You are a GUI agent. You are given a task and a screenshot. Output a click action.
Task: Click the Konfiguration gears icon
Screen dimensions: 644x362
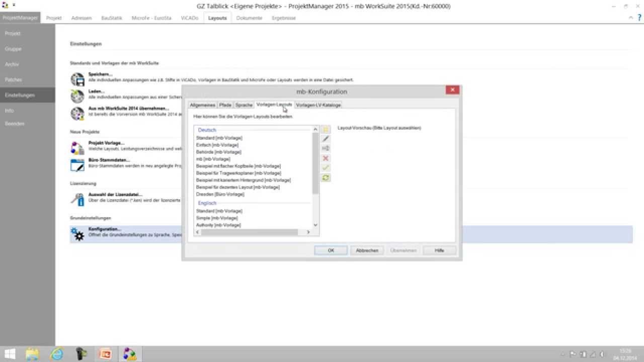pos(77,234)
